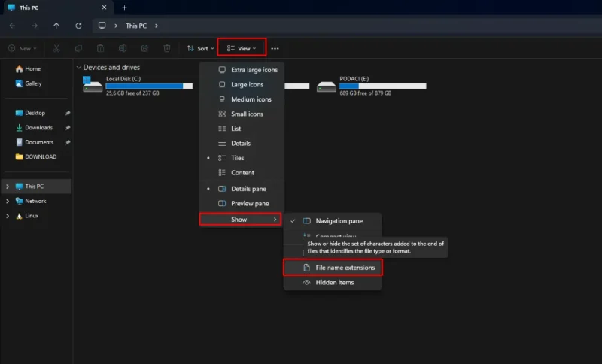
Task: Select This PC in navigation pane
Action: (36, 186)
